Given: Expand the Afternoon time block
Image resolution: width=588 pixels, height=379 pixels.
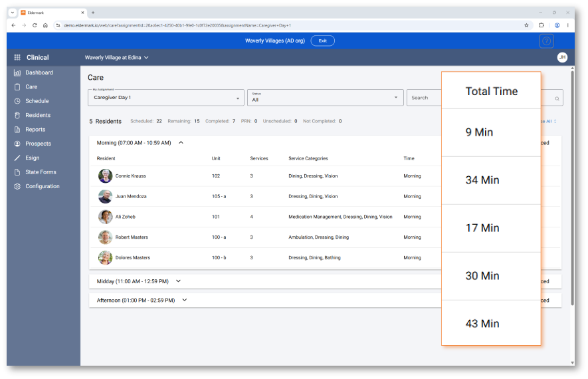Looking at the screenshot, I should click(185, 300).
